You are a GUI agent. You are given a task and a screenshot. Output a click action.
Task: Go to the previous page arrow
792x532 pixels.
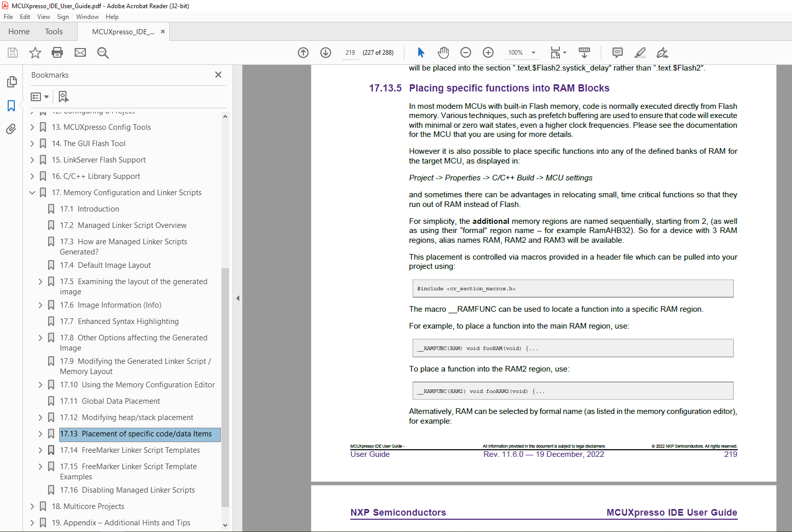(303, 53)
